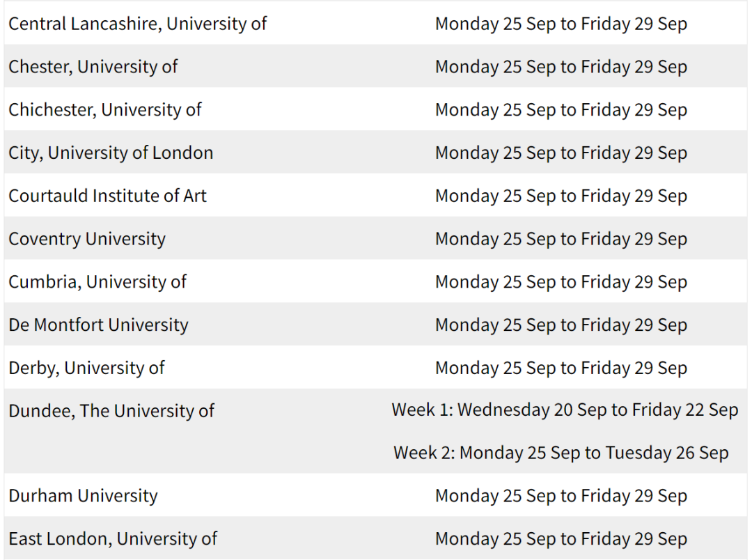Select the Derby, University of entry
Image resolution: width=752 pixels, height=560 pixels.
tap(86, 368)
